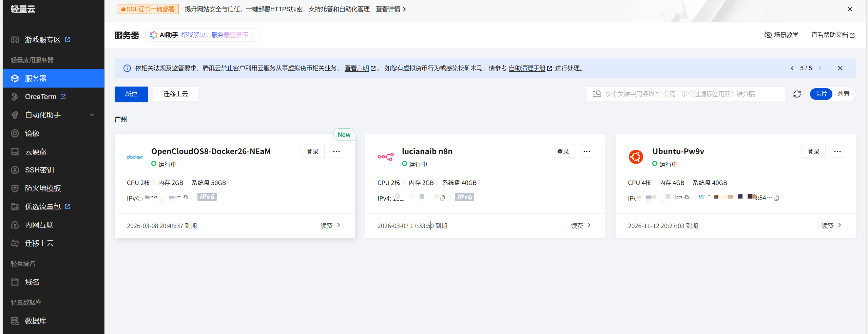Open more options on lucianaib n8n card
Image resolution: width=868 pixels, height=334 pixels.
click(x=586, y=151)
